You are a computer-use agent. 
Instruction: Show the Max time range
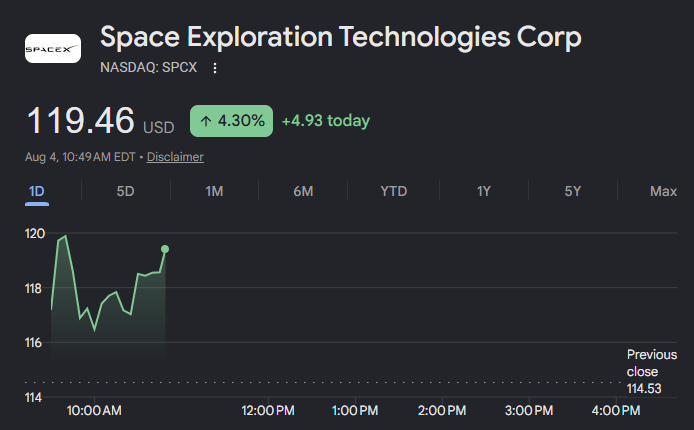663,192
